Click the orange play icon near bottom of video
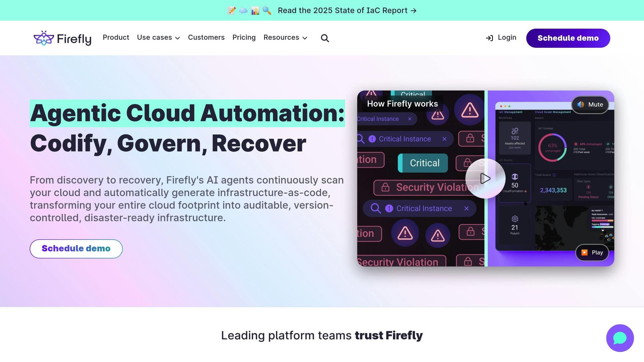 pos(585,252)
